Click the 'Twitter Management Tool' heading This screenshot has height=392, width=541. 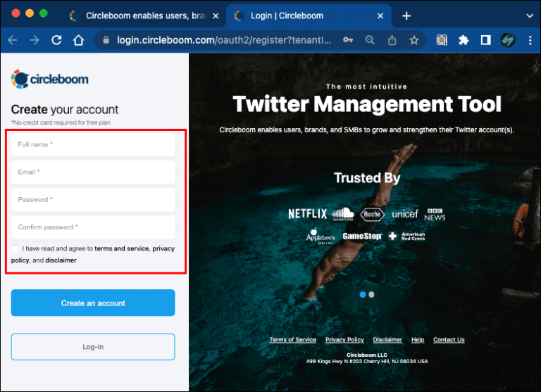point(367,104)
